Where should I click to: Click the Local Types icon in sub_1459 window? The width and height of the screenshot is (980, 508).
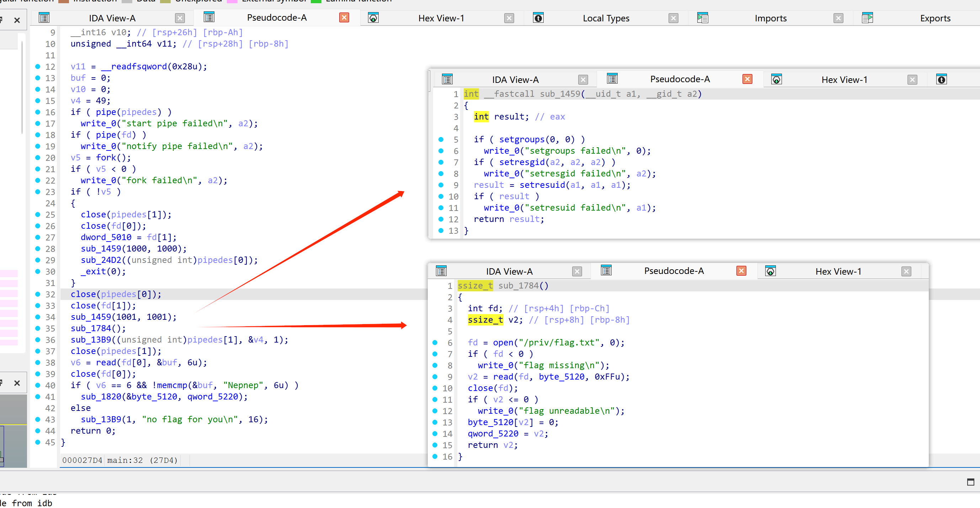coord(941,80)
